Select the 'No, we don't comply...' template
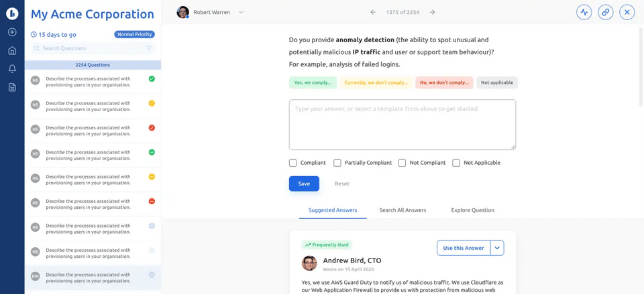Viewport: 644px width, 294px height. click(444, 82)
